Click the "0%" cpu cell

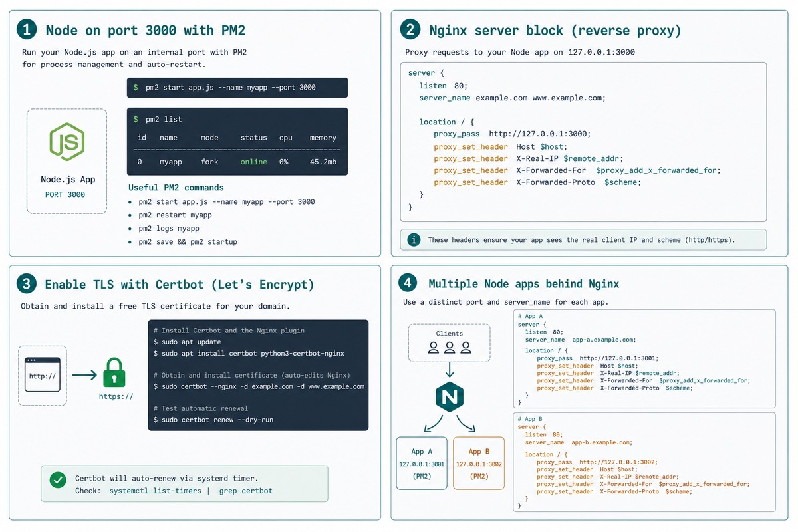coord(284,162)
